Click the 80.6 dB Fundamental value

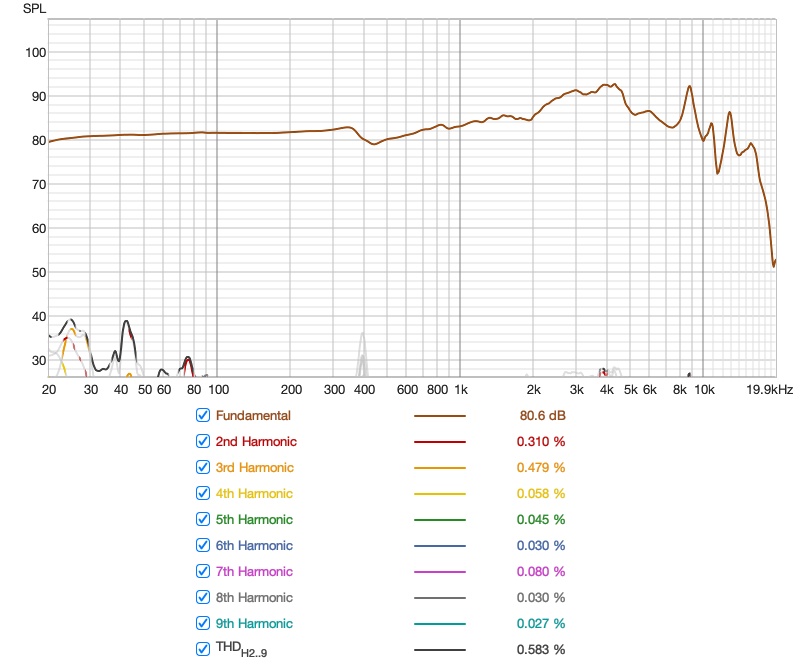(x=541, y=415)
